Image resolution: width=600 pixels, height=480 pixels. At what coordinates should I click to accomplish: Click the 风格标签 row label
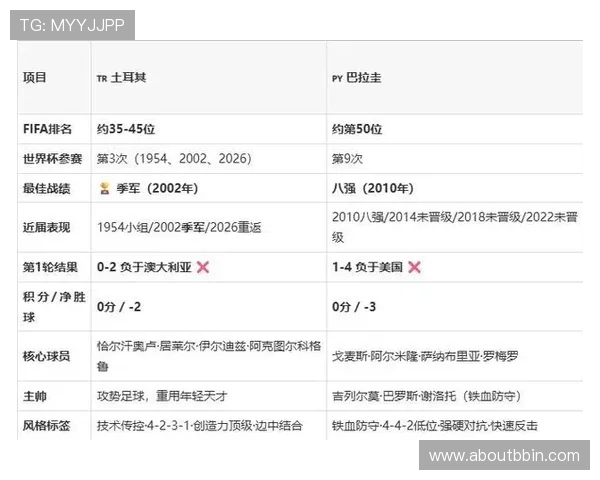(46, 426)
